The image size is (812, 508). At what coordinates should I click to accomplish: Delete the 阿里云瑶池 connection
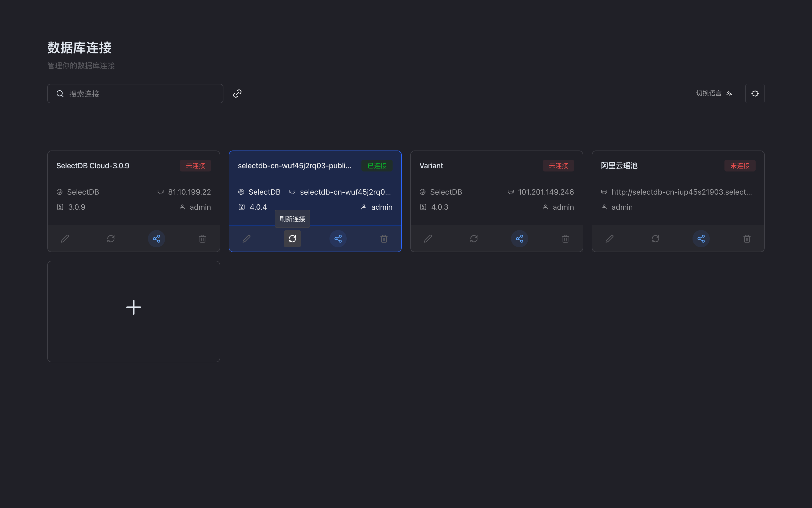pos(747,239)
